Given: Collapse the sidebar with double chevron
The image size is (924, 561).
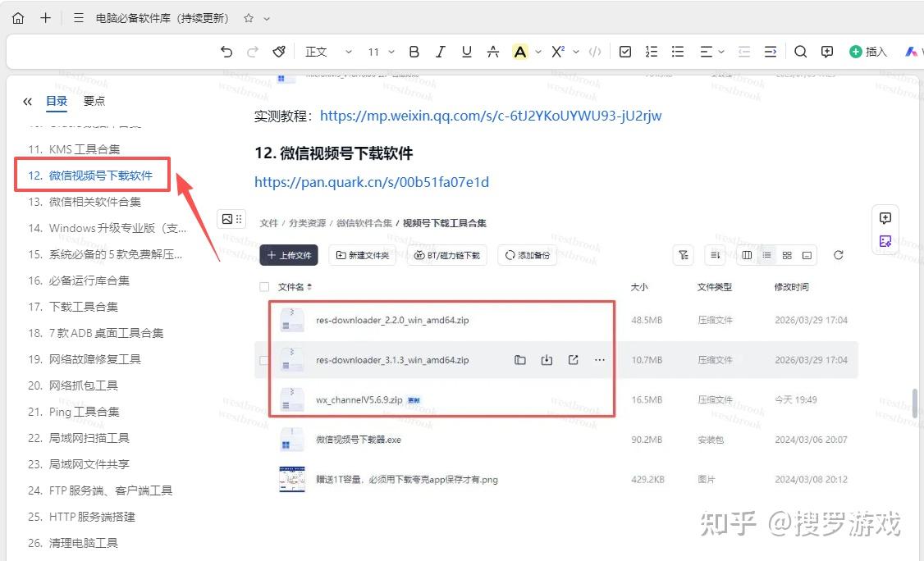Looking at the screenshot, I should click(x=27, y=102).
